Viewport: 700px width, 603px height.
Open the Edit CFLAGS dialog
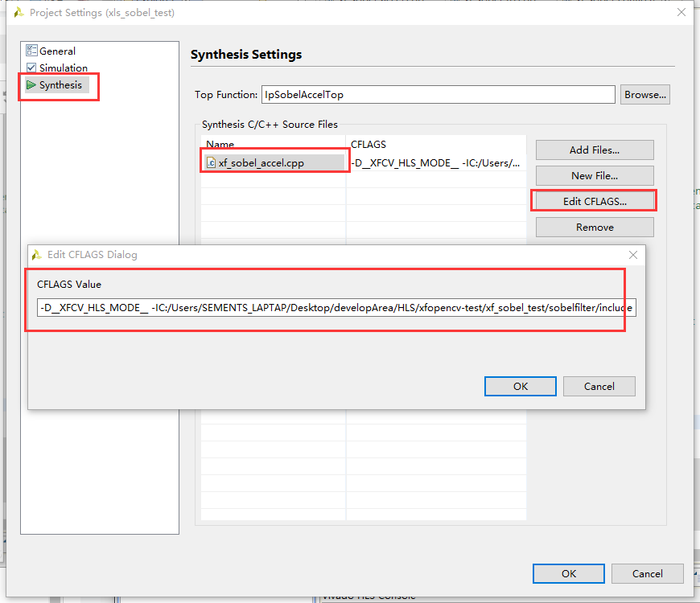(x=595, y=201)
